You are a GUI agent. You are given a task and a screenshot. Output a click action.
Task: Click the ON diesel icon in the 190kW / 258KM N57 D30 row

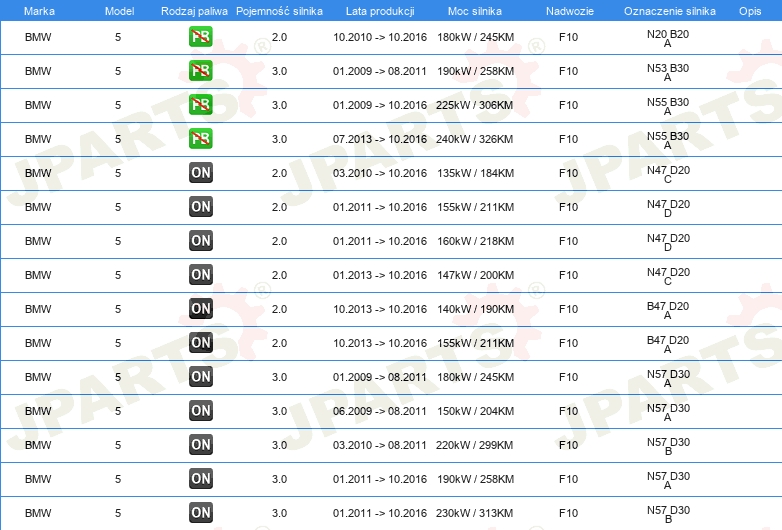click(x=200, y=479)
